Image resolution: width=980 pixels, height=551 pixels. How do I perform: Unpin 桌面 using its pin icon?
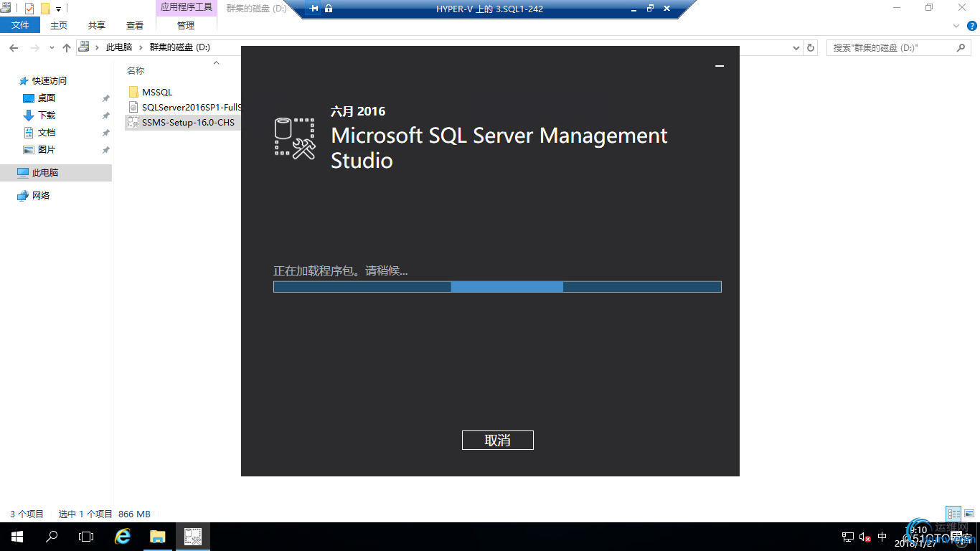[x=105, y=98]
